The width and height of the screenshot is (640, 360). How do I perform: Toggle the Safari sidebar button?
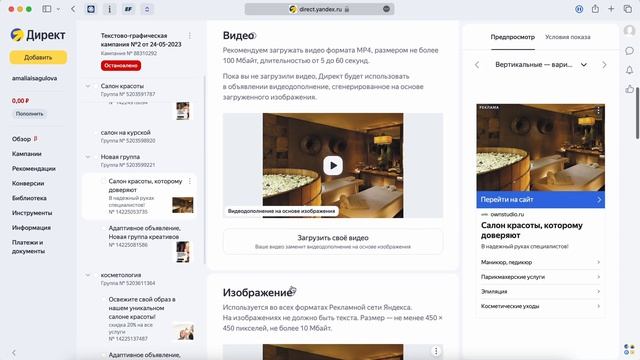point(47,9)
